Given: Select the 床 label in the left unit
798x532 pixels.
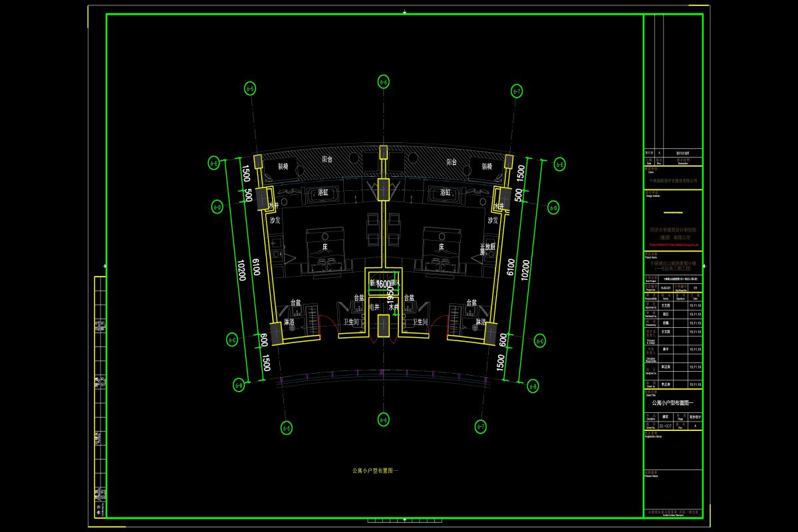Looking at the screenshot, I should tap(326, 247).
